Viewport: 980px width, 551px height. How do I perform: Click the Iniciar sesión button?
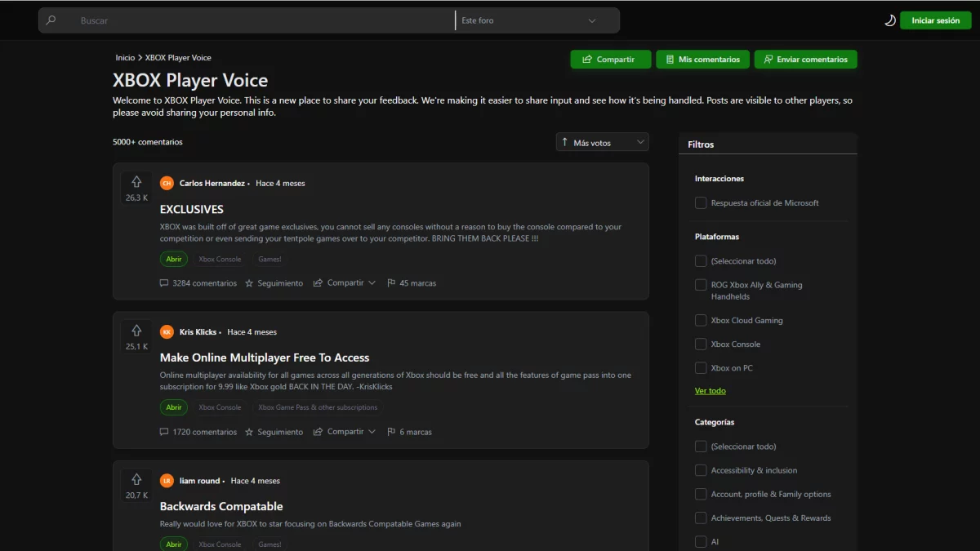(x=936, y=20)
